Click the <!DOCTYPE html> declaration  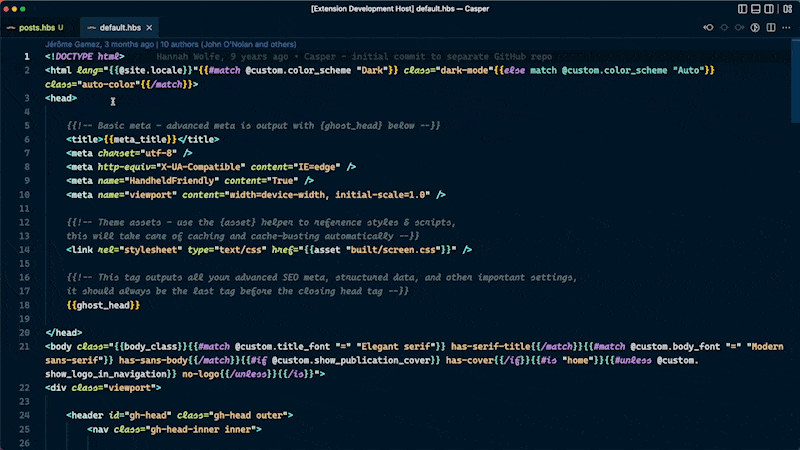[x=85, y=57]
